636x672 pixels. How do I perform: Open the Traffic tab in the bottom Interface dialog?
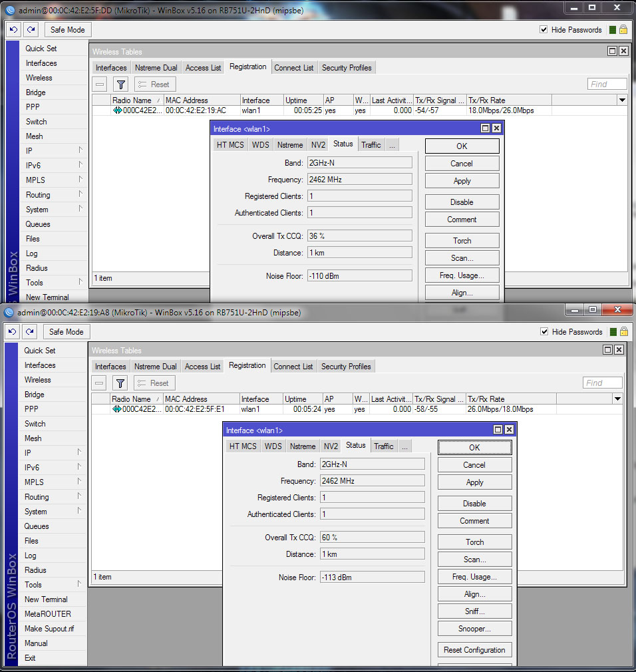[384, 446]
